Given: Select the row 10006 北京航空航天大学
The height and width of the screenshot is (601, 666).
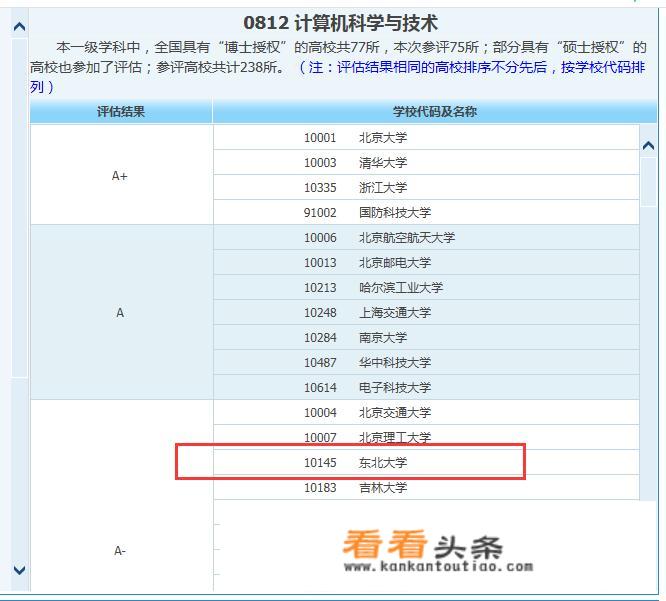Looking at the screenshot, I should point(426,237).
